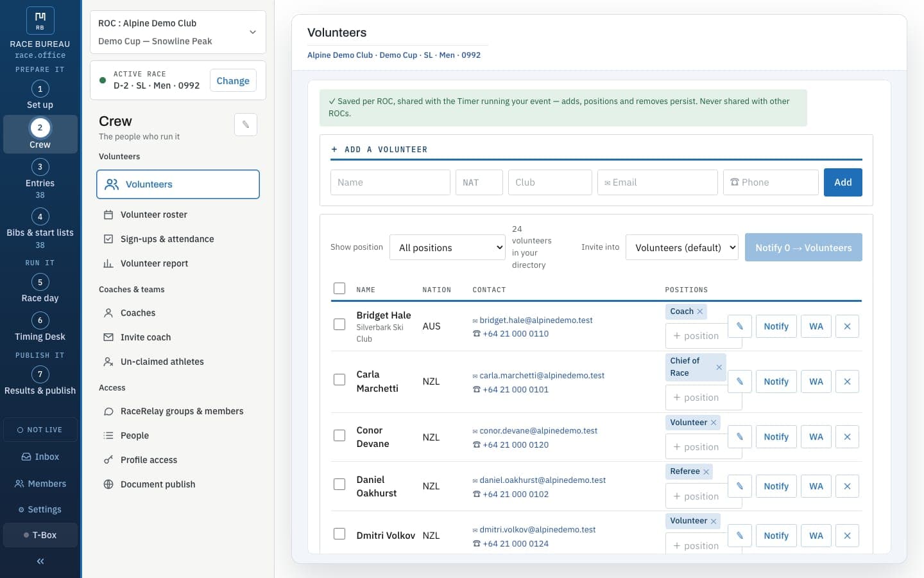This screenshot has height=578, width=924.
Task: Click the Race Bureau logo icon
Action: pyautogui.click(x=40, y=21)
